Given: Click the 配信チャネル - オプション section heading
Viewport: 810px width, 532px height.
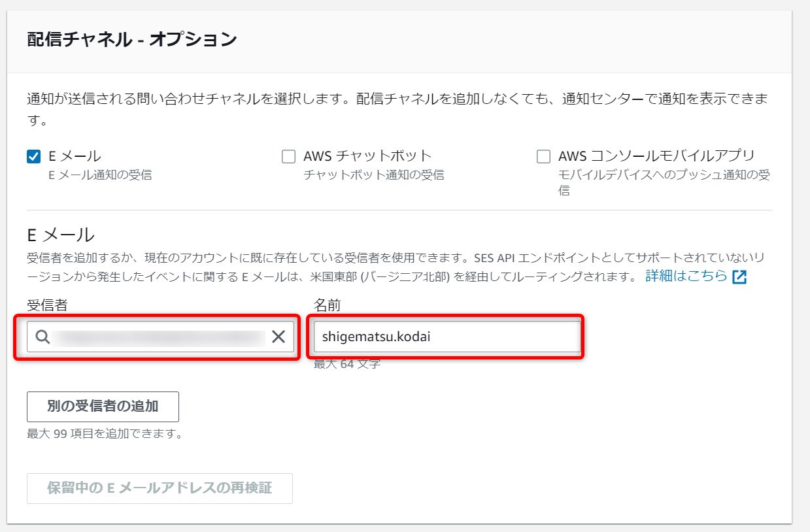Looking at the screenshot, I should [x=126, y=39].
